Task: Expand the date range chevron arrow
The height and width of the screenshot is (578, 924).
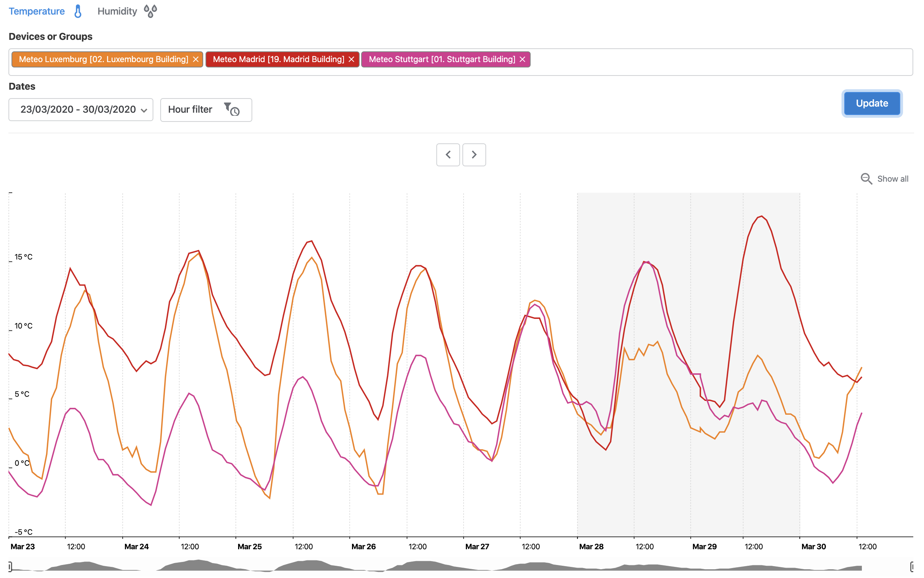Action: coord(144,110)
